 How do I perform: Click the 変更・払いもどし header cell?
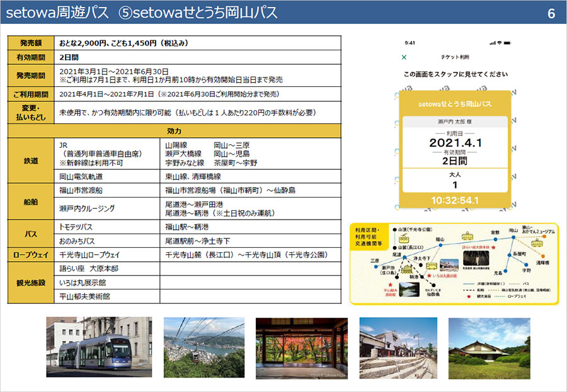(31, 113)
